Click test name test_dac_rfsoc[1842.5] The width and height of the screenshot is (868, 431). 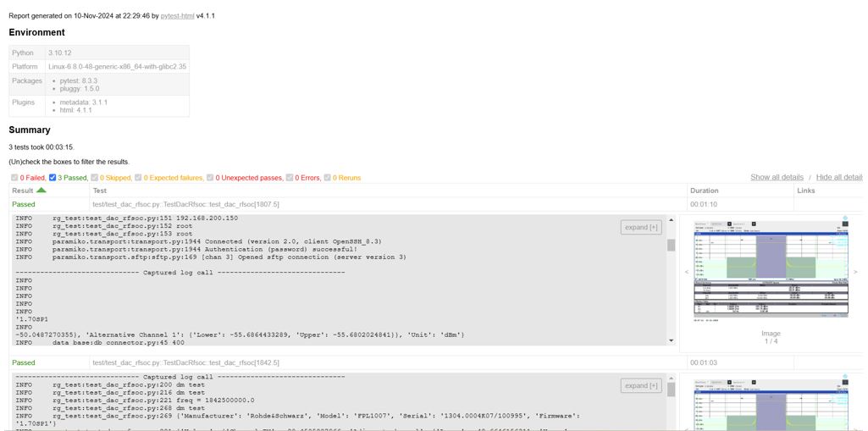186,363
